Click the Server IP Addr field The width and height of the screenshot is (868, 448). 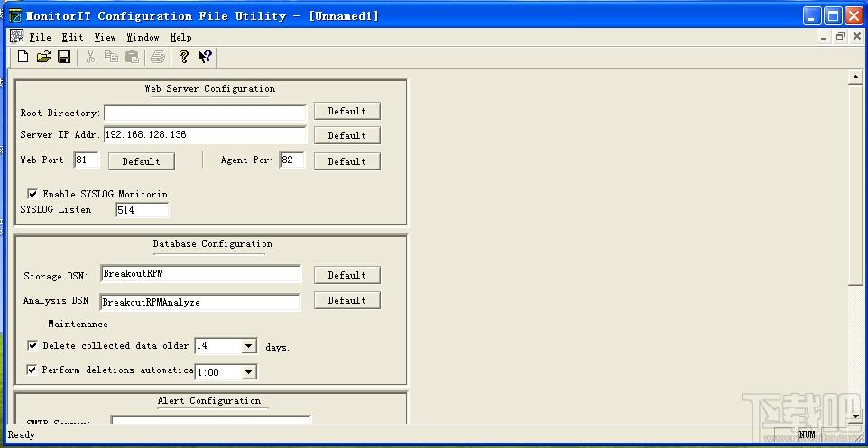(x=204, y=134)
